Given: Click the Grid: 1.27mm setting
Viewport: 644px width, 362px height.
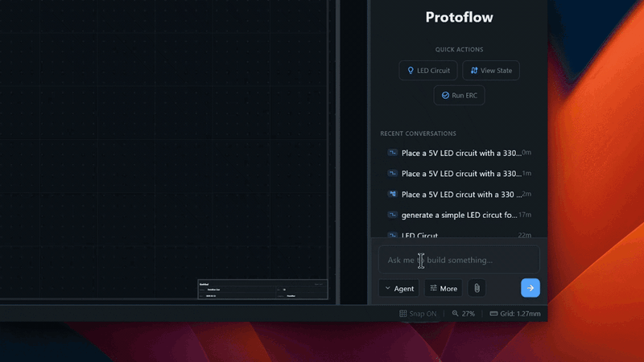Looking at the screenshot, I should [515, 314].
